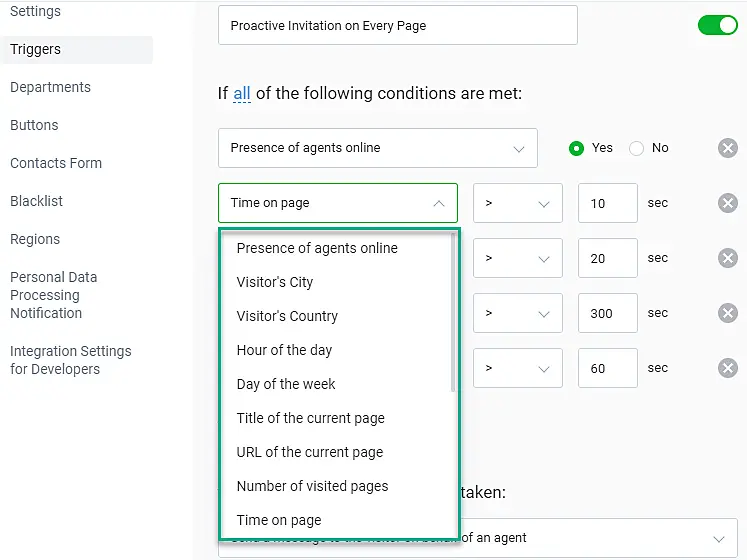Remove the condition with value 60 sec
This screenshot has height=560, width=747.
728,368
